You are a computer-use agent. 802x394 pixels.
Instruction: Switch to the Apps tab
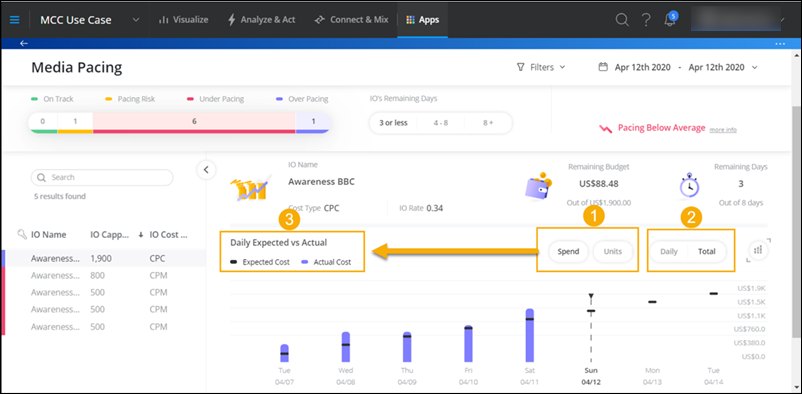coord(422,20)
